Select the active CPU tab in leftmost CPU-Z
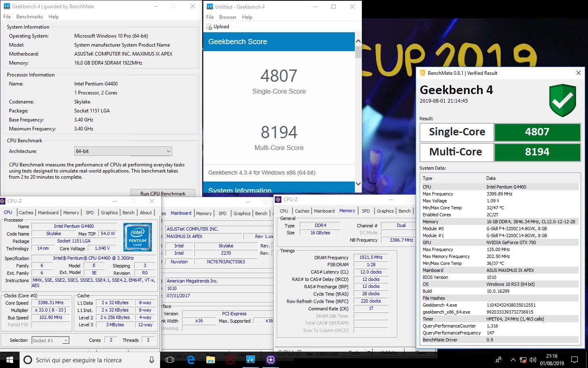Viewport: 588px width, 368px height. pyautogui.click(x=8, y=212)
